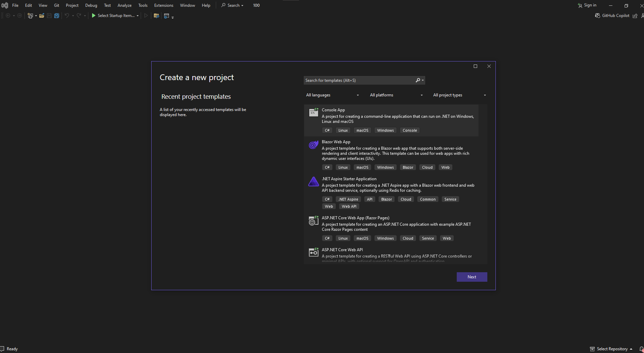The image size is (644, 353).
Task: Click the Search for templates field
Action: pos(359,80)
